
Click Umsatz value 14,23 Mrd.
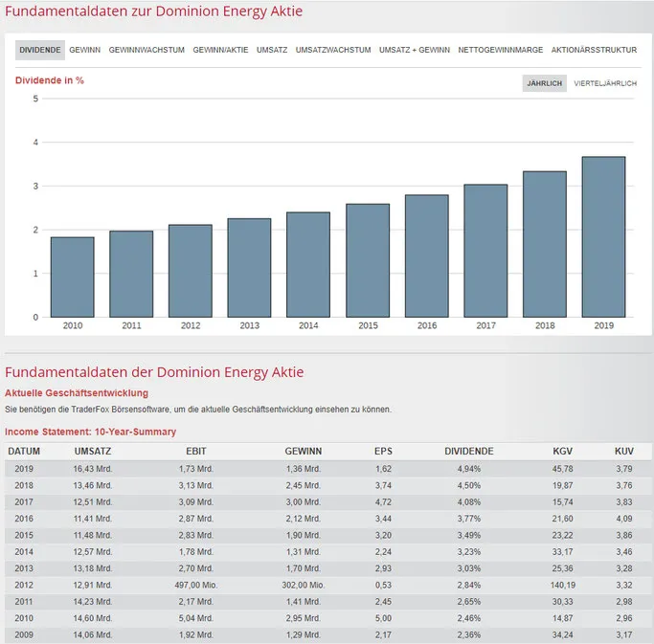(93, 602)
